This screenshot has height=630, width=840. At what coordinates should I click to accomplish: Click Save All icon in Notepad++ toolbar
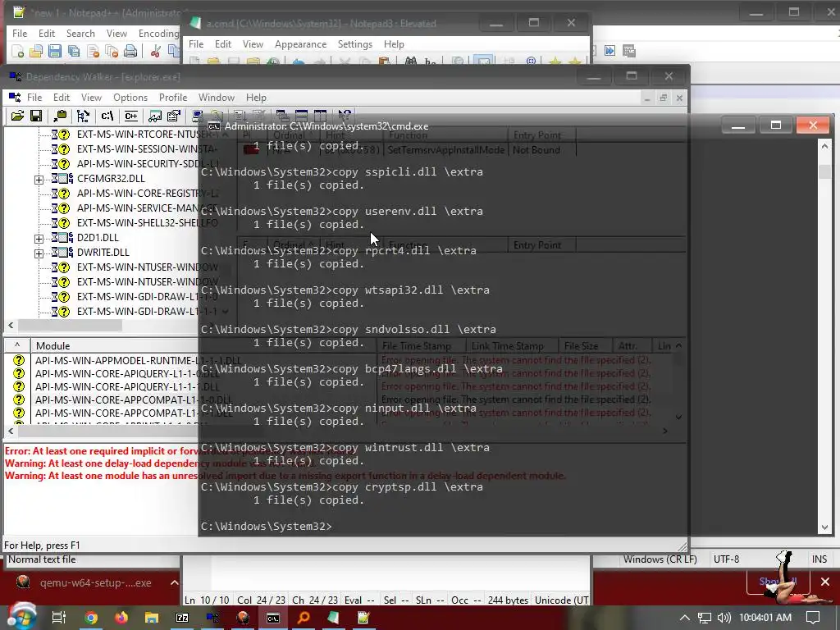coord(73,52)
